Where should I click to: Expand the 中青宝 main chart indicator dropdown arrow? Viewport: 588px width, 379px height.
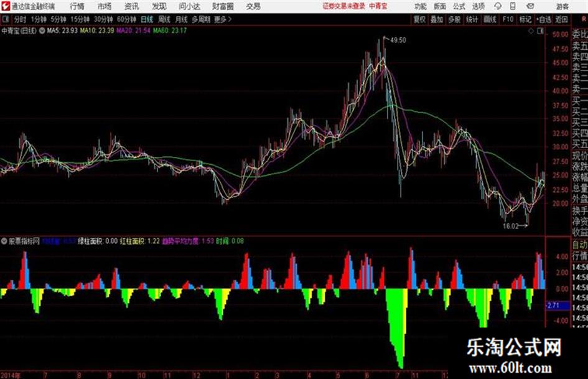(x=42, y=30)
